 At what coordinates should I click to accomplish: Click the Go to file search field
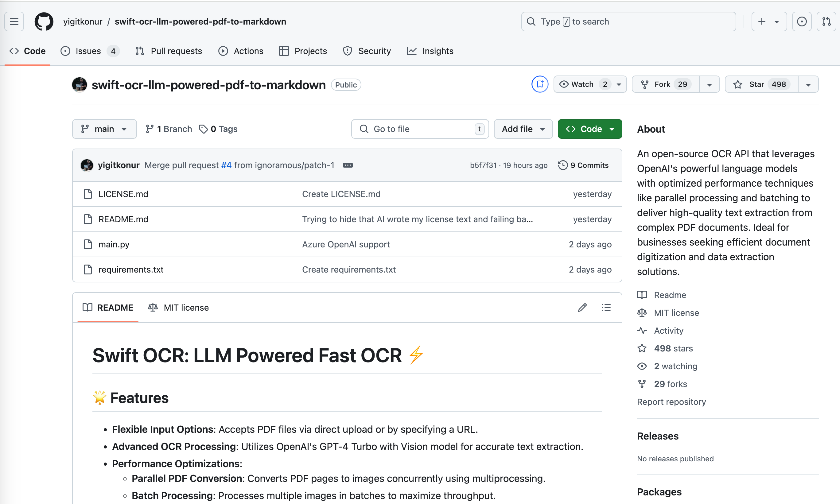point(420,129)
